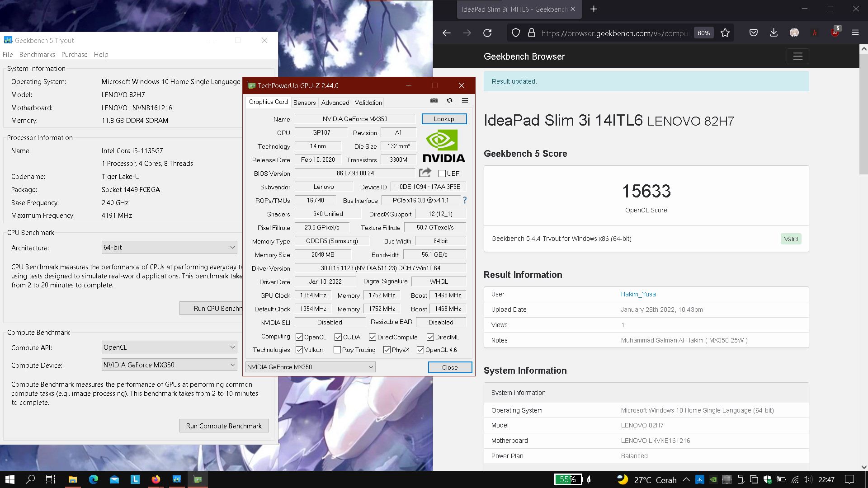The height and width of the screenshot is (488, 868).
Task: Select the Graphics Card tab
Action: pyautogui.click(x=268, y=102)
